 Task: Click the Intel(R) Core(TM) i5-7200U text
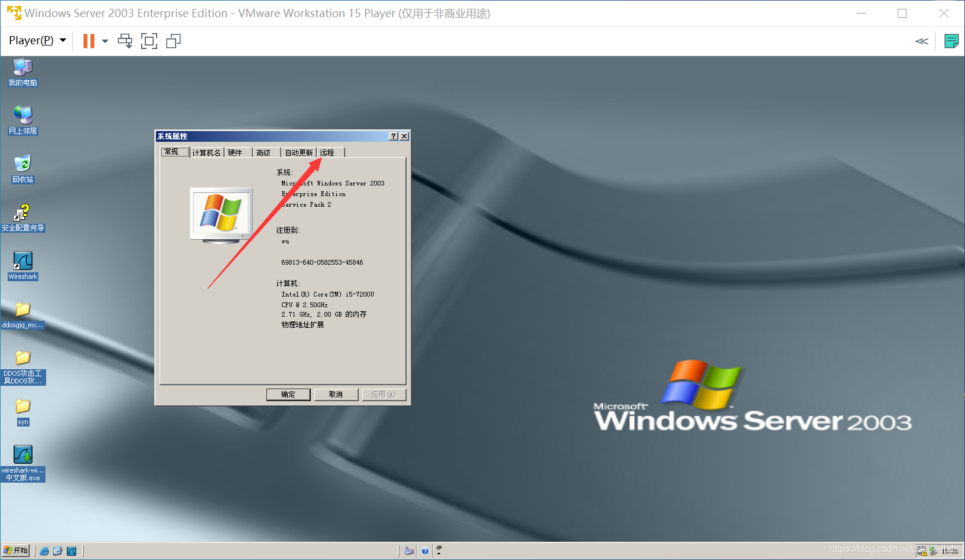pos(327,294)
